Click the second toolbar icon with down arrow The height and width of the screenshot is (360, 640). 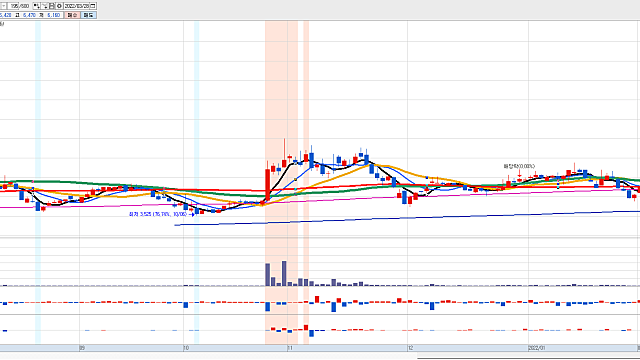click(45, 6)
